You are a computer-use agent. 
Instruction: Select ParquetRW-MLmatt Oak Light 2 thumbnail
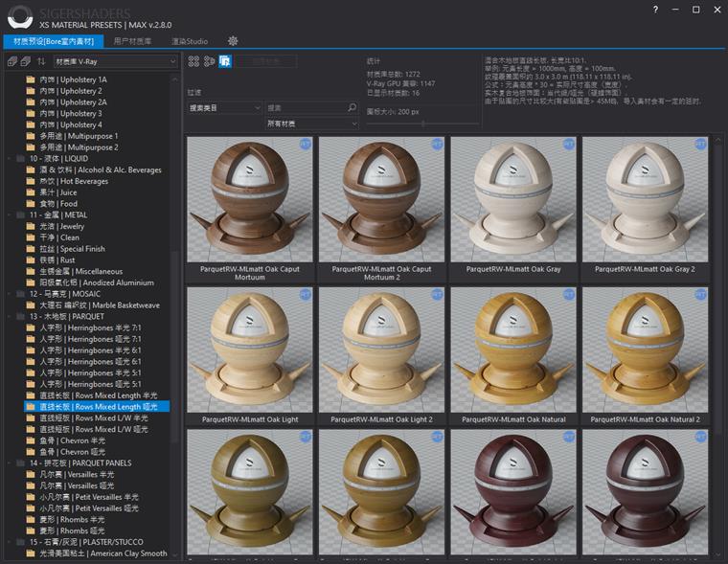(x=381, y=350)
